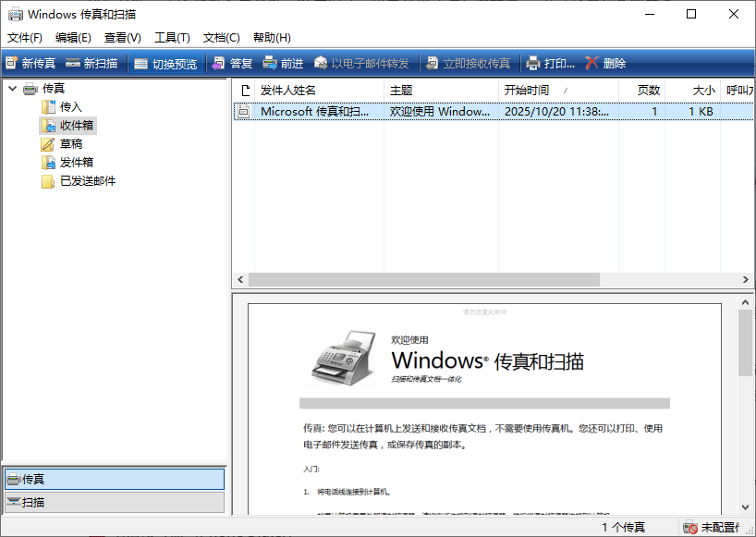The image size is (756, 537).
Task: Open the 文件(F) menu
Action: coord(25,38)
